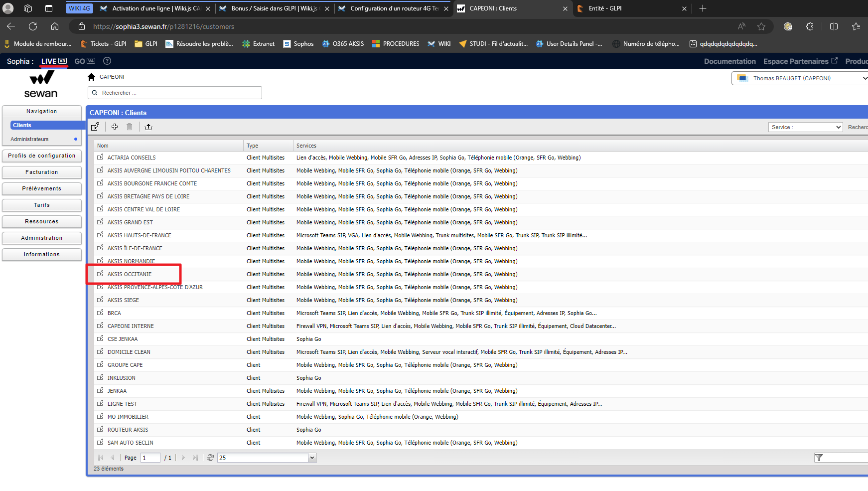Open the Service filter dropdown
868x491 pixels.
point(805,127)
